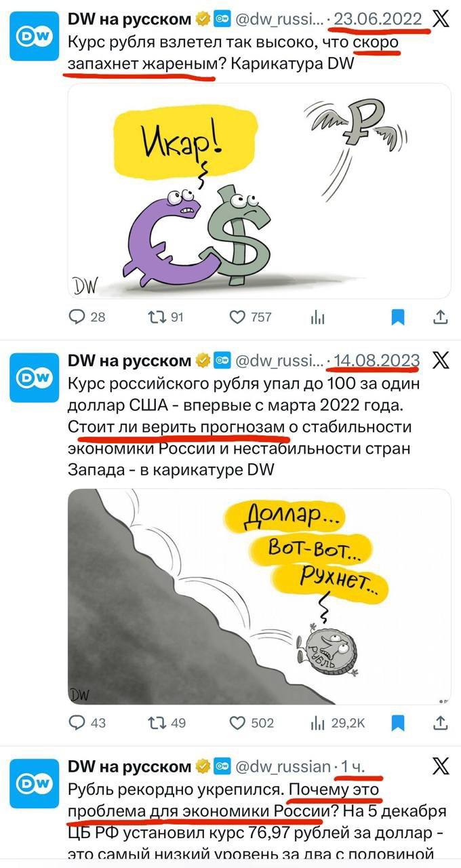The width and height of the screenshot is (461, 868).
Task: Open the Икар ruble cartoon image
Action: pos(260,191)
